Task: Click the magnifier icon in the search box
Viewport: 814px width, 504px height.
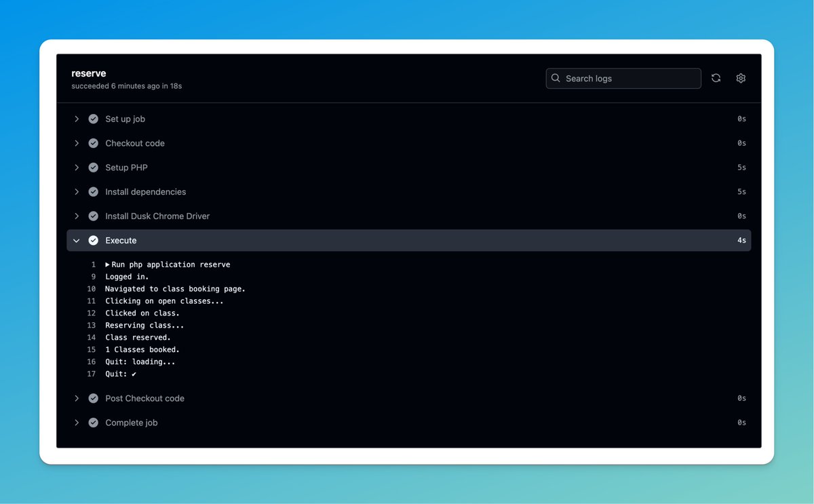Action: pyautogui.click(x=556, y=78)
